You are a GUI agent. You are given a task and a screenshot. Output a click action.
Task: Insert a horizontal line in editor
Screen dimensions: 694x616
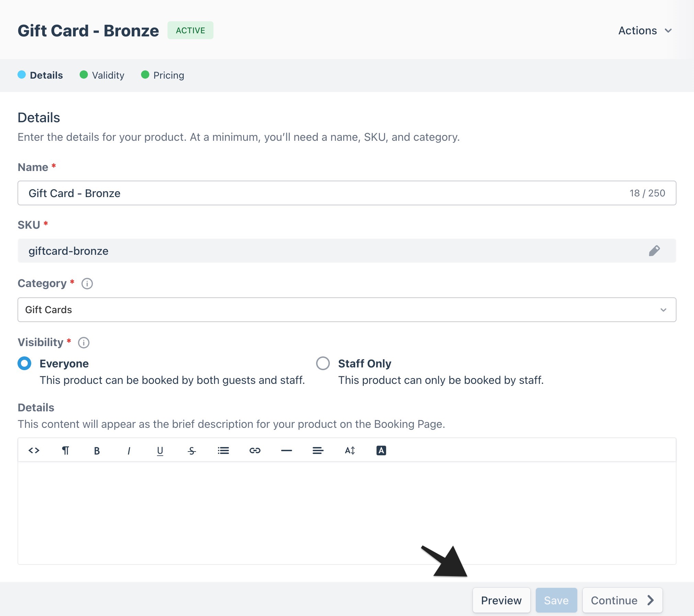click(287, 450)
